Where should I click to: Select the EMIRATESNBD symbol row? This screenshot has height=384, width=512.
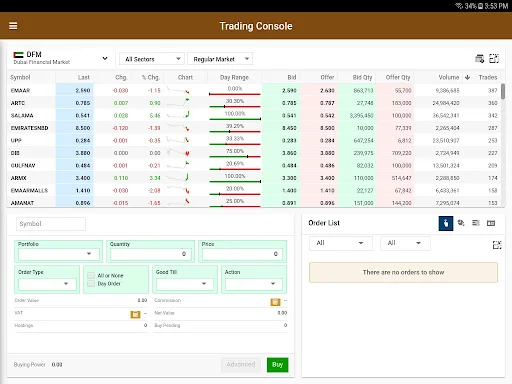255,128
